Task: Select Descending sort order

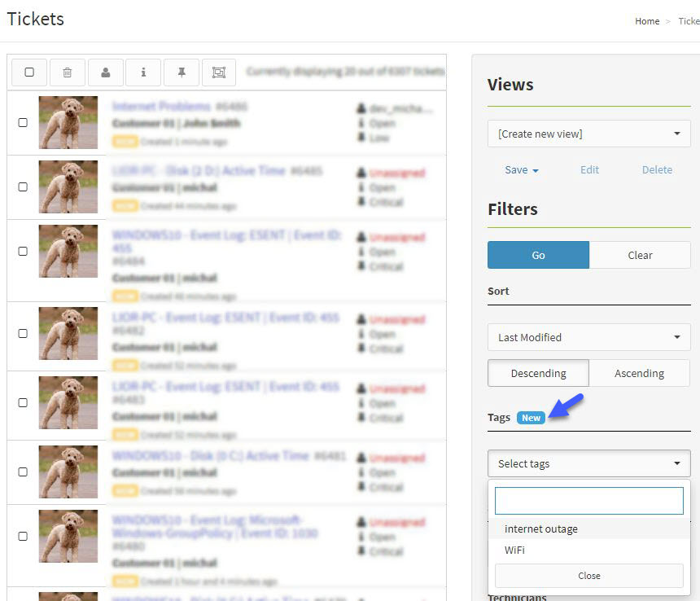Action: click(538, 373)
